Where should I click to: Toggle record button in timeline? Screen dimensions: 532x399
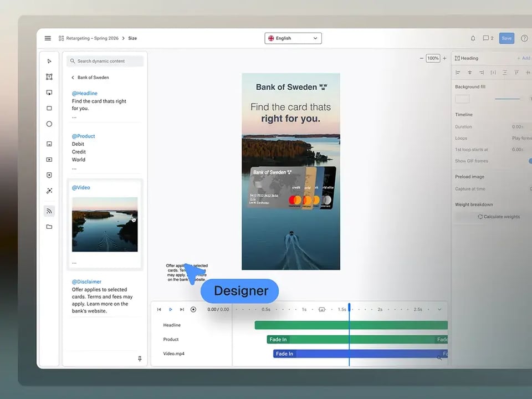pos(193,309)
